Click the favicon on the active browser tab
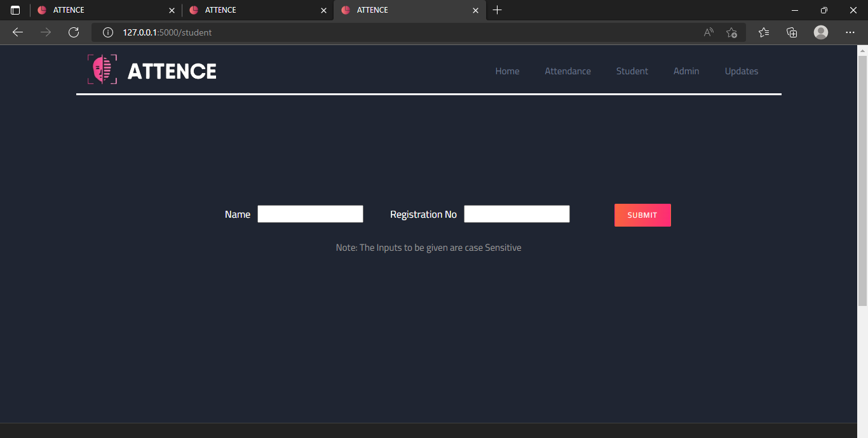868x438 pixels. click(x=345, y=10)
